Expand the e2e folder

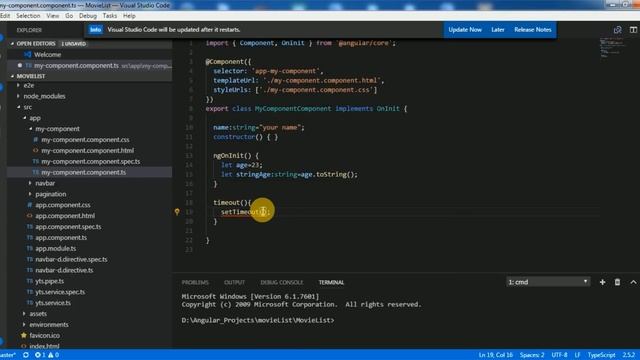(29, 85)
